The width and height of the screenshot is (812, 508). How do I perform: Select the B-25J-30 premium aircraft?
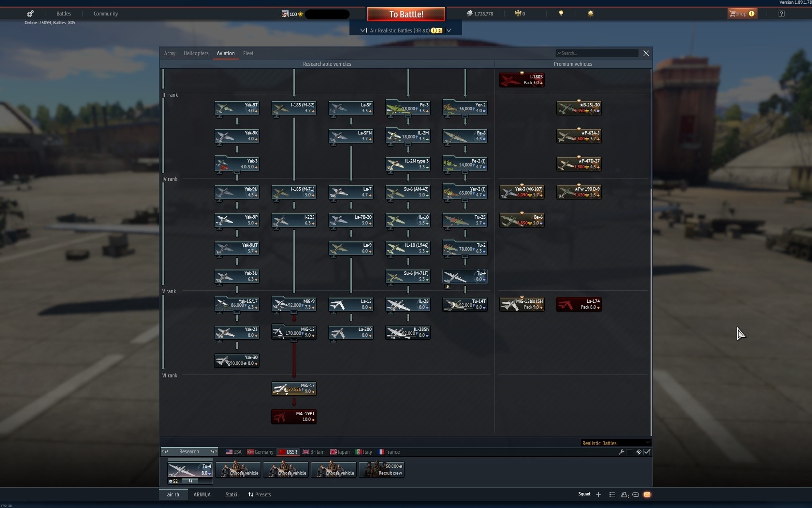click(579, 108)
